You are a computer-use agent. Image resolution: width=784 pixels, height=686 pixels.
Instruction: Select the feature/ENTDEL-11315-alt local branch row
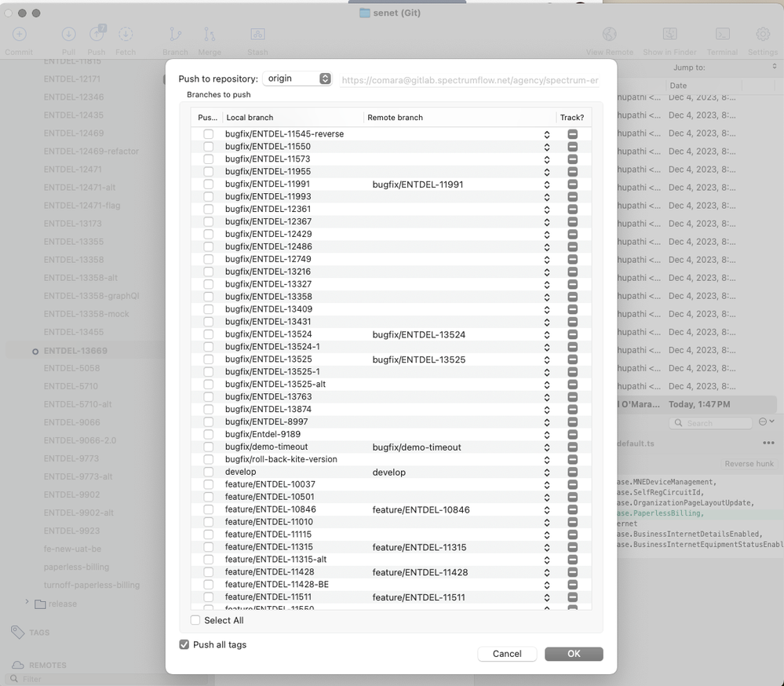tap(391, 560)
